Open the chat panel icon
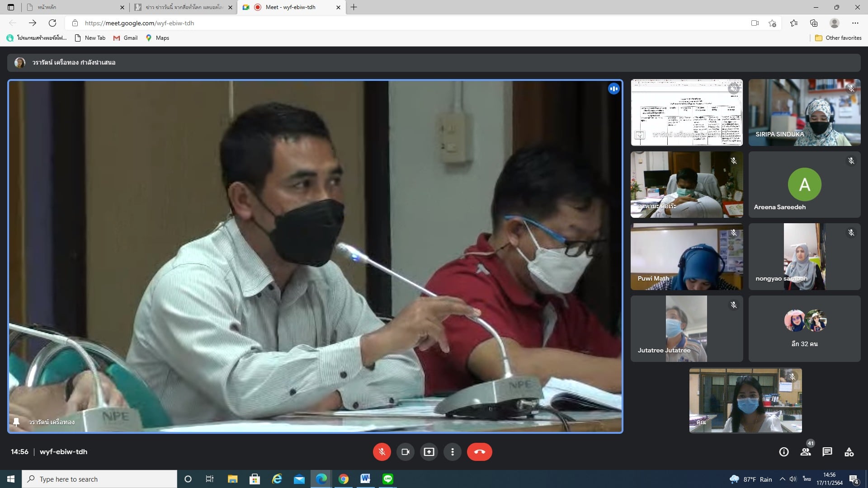868x488 pixels. [x=827, y=452]
